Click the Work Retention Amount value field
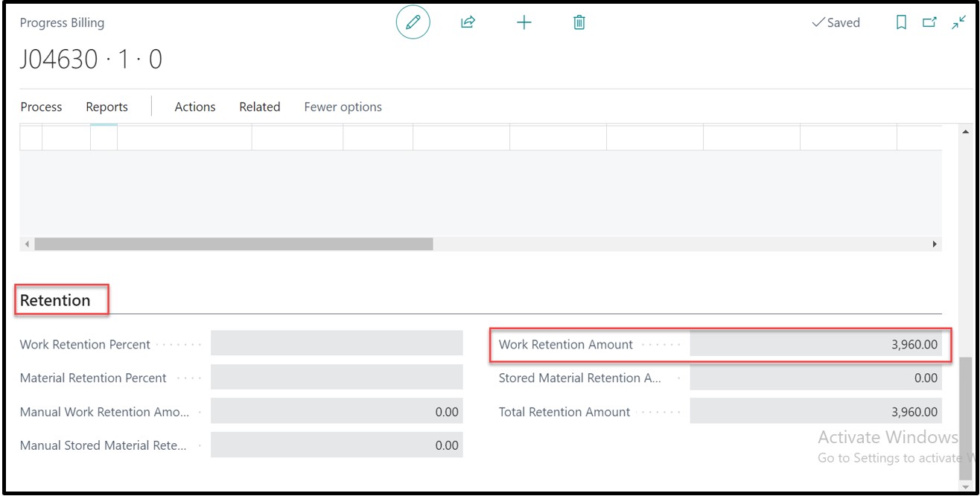 815,344
